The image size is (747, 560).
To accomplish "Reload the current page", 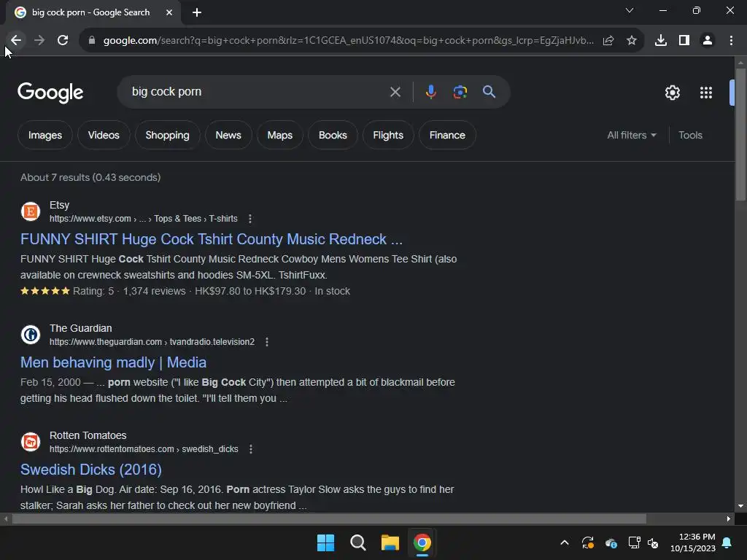I will tap(63, 41).
